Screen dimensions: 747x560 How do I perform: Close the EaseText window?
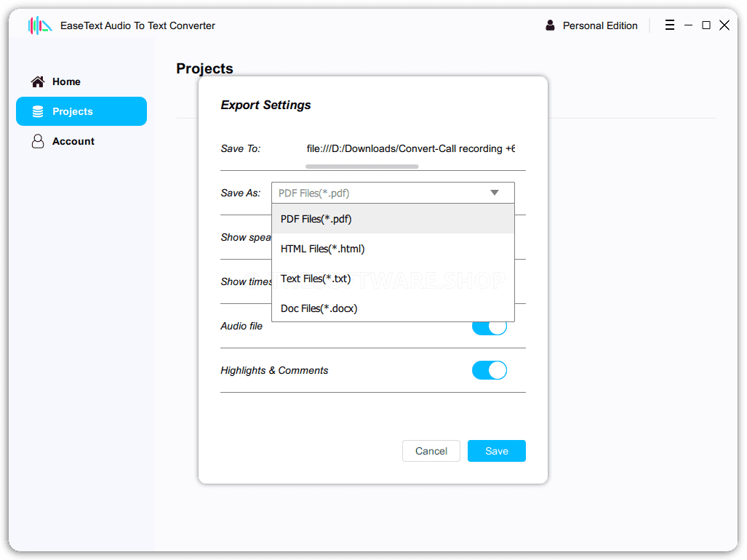coord(724,25)
